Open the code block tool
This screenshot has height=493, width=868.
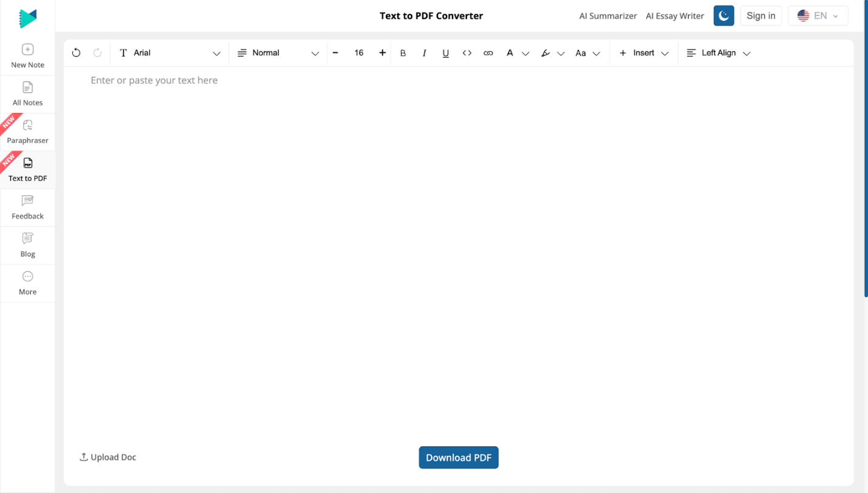467,53
